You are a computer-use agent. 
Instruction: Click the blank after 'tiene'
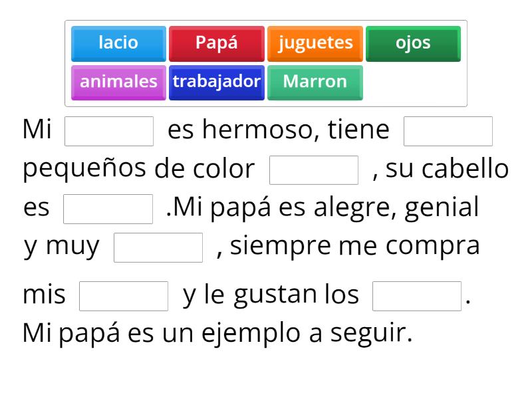click(448, 130)
